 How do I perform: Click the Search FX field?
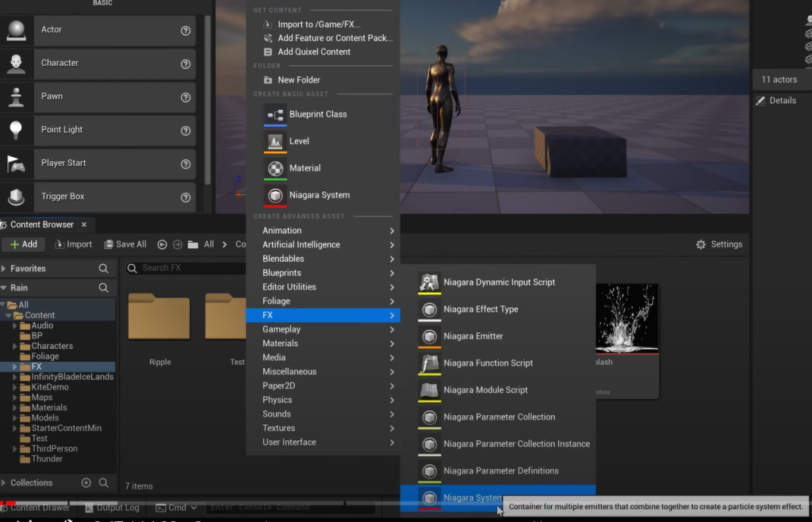click(186, 267)
